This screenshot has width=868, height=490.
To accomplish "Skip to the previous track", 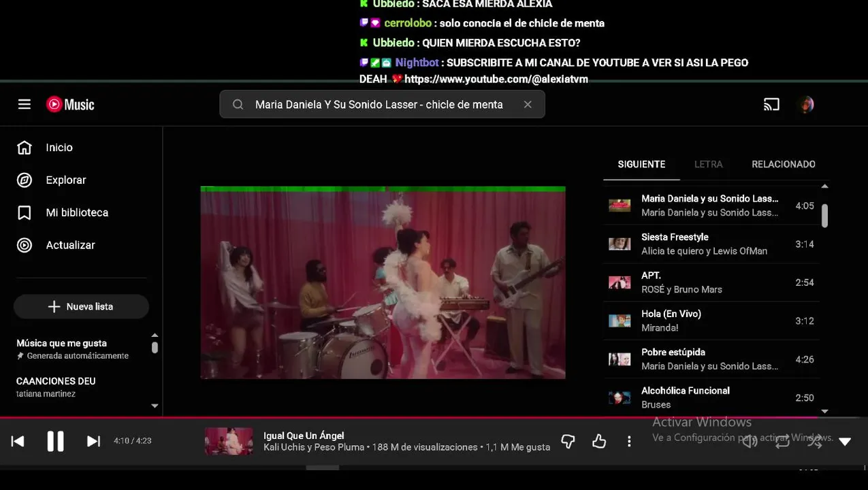I will (x=18, y=442).
